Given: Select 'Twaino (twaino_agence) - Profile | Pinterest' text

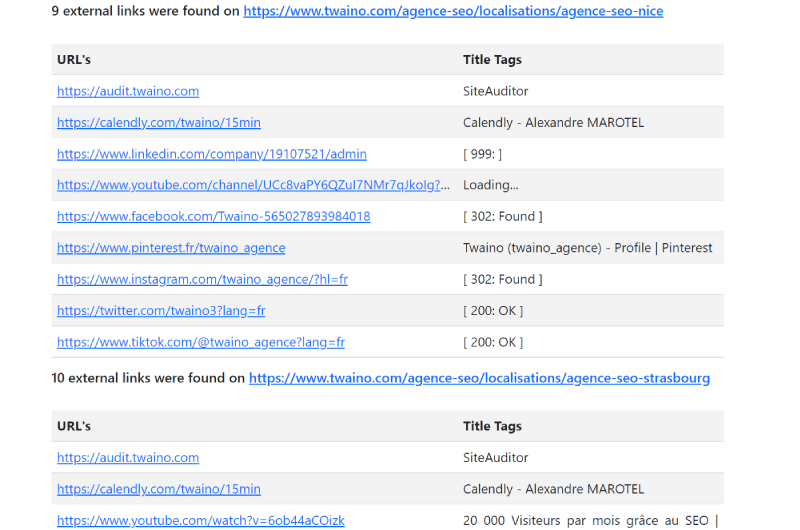Looking at the screenshot, I should click(587, 248).
